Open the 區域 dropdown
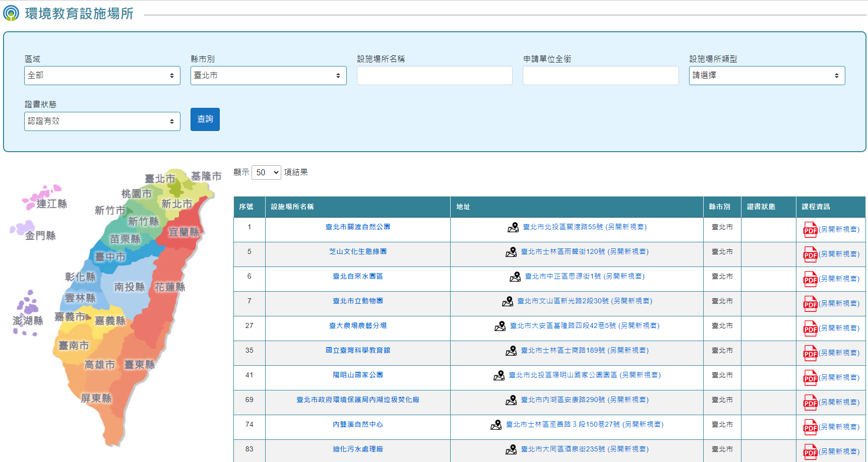 tap(102, 76)
